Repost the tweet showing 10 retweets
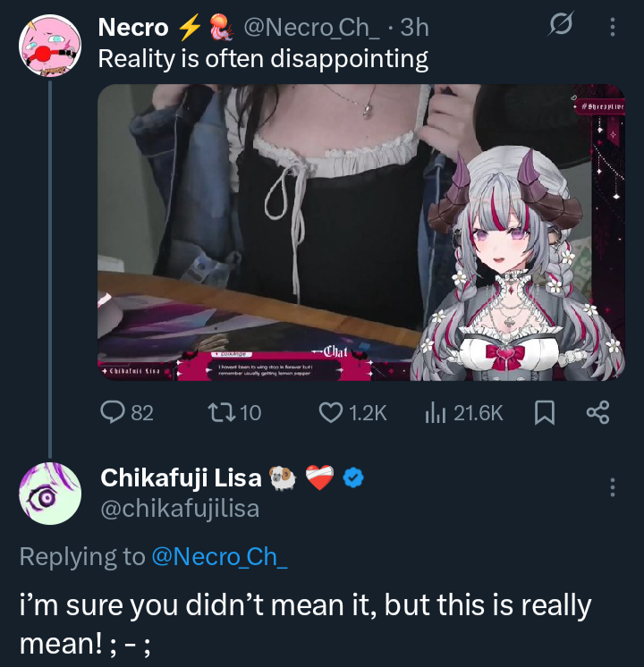The height and width of the screenshot is (667, 644). (x=234, y=412)
